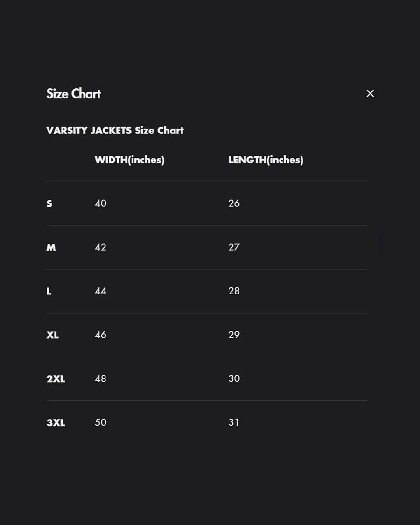
Task: Click width value 46 for size XL
Action: tap(100, 335)
